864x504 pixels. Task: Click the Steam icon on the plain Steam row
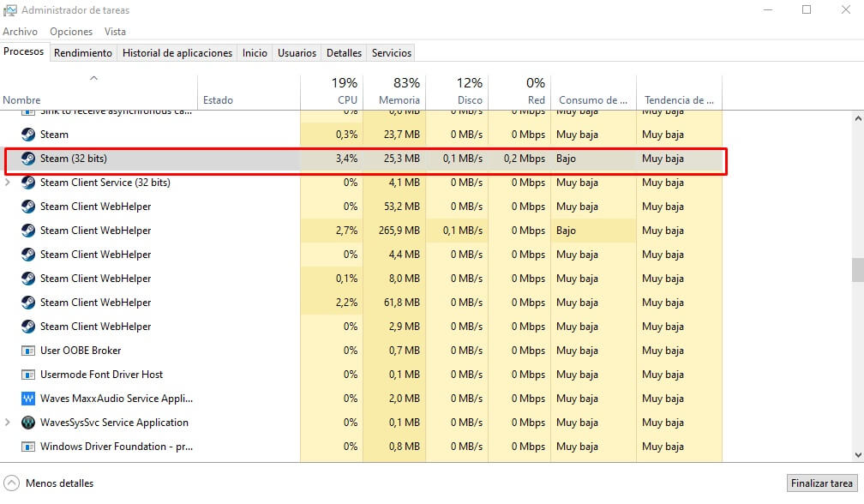(28, 135)
